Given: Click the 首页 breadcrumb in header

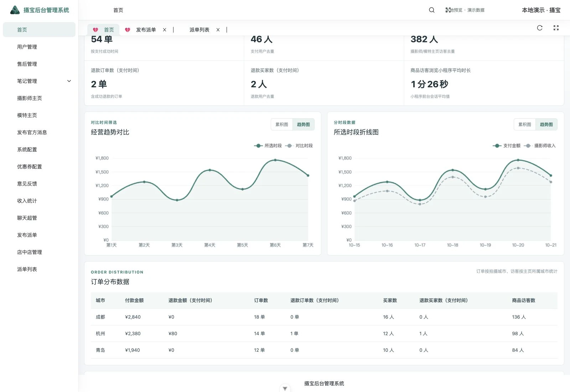Looking at the screenshot, I should [118, 10].
